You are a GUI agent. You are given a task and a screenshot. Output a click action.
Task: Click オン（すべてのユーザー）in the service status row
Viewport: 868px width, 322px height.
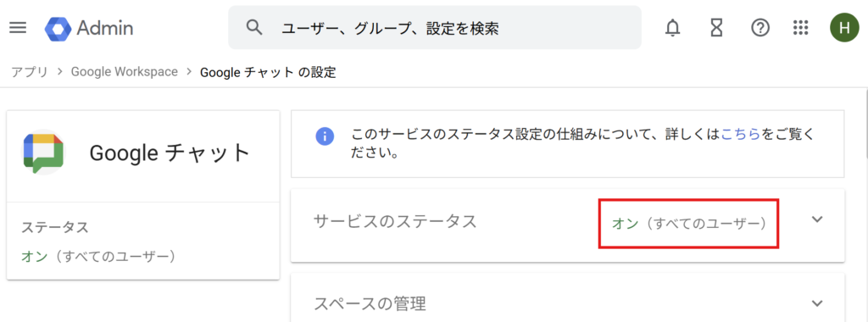click(690, 224)
